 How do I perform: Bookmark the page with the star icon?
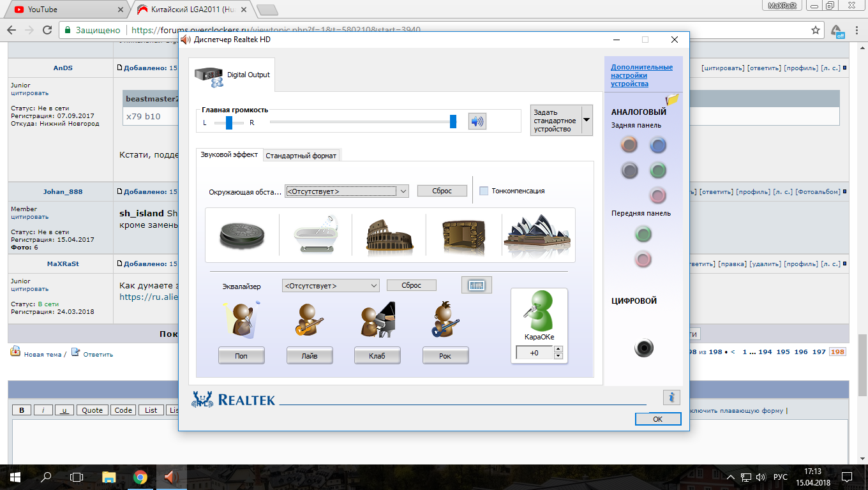(815, 30)
